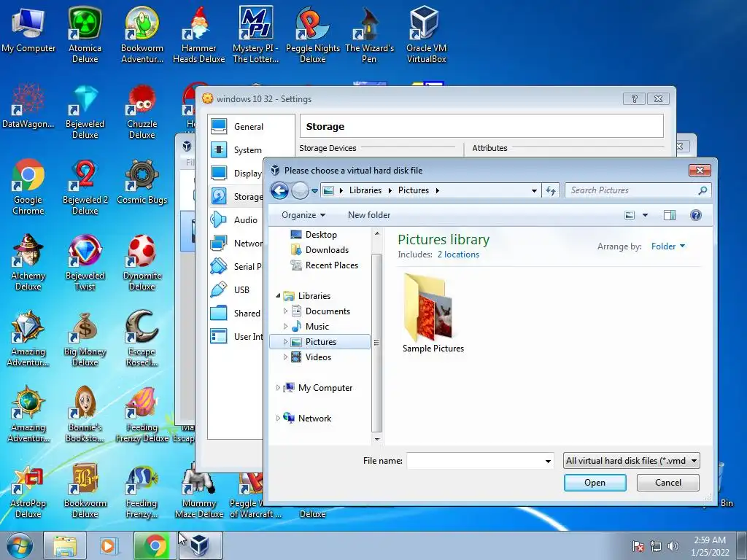Click the file dialog Back arrow button
Image resolution: width=747 pixels, height=560 pixels.
pyautogui.click(x=279, y=190)
